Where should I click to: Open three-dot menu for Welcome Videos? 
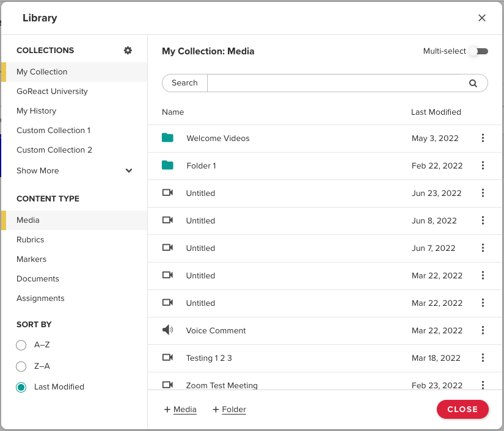pyautogui.click(x=483, y=138)
